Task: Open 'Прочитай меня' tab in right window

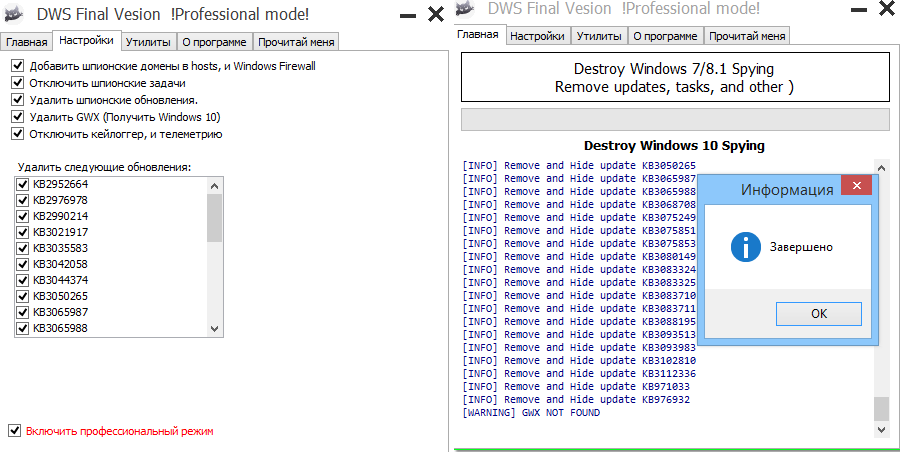Action: tap(747, 36)
